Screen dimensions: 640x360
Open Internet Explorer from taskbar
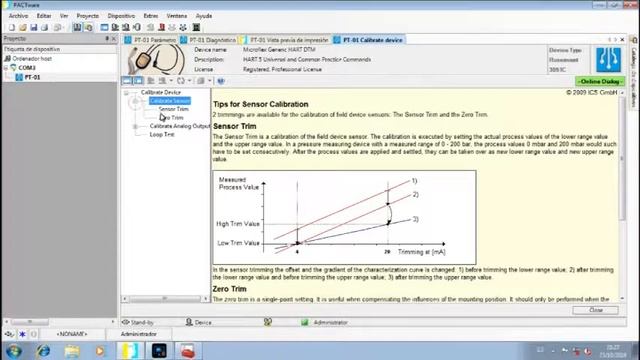42,351
